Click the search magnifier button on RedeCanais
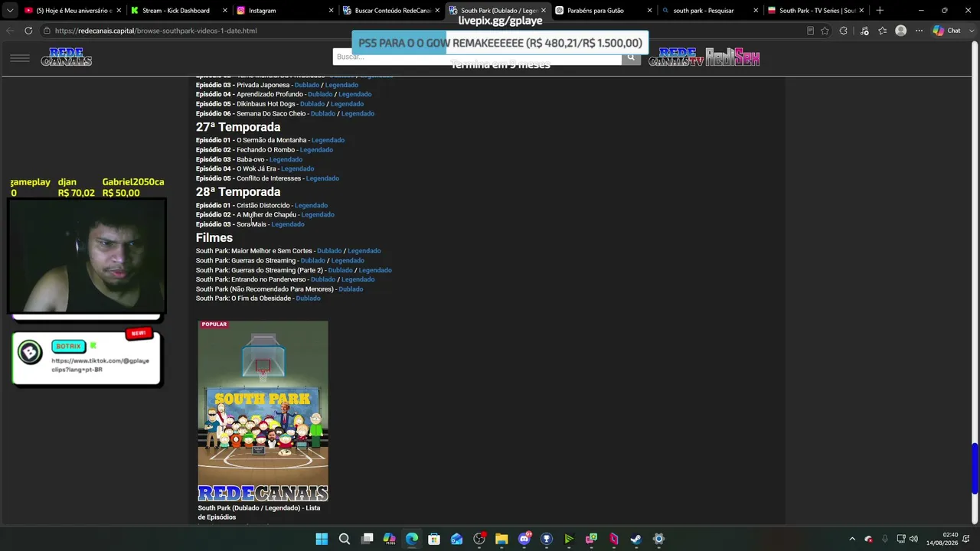The image size is (980, 551). click(631, 57)
